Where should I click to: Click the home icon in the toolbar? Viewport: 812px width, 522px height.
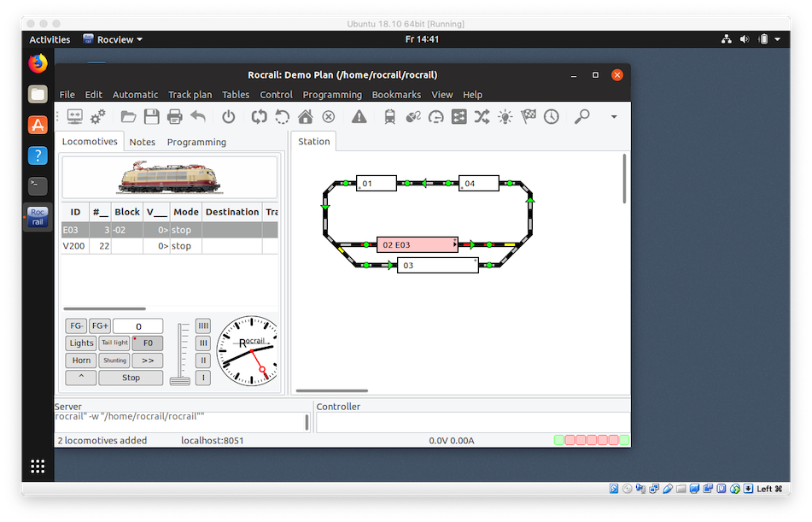[x=305, y=117]
